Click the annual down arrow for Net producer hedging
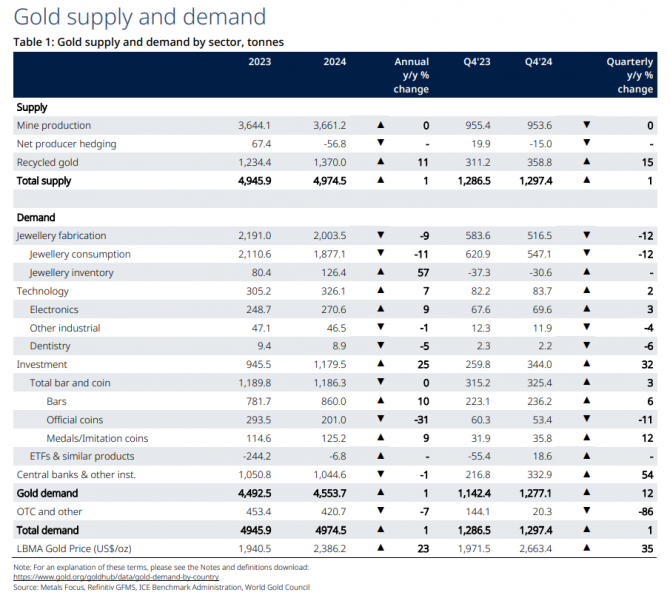 pos(380,144)
